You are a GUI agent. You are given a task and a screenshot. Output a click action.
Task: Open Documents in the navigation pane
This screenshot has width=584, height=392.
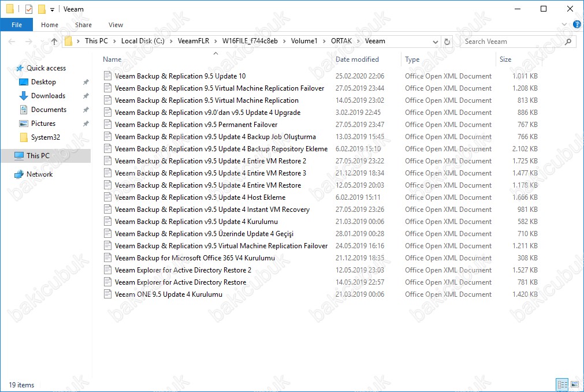[49, 110]
